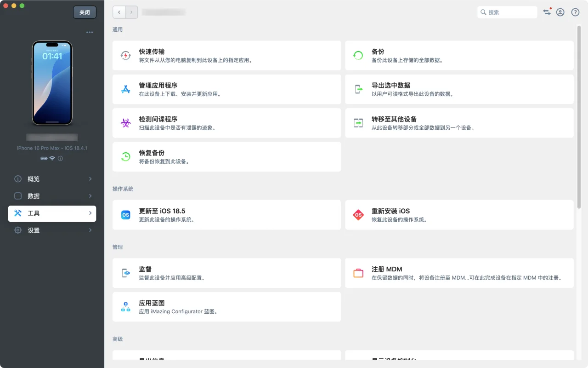The image size is (588, 368).
Task: Click the 更新至 iOS 18.5 title
Action: tap(162, 211)
